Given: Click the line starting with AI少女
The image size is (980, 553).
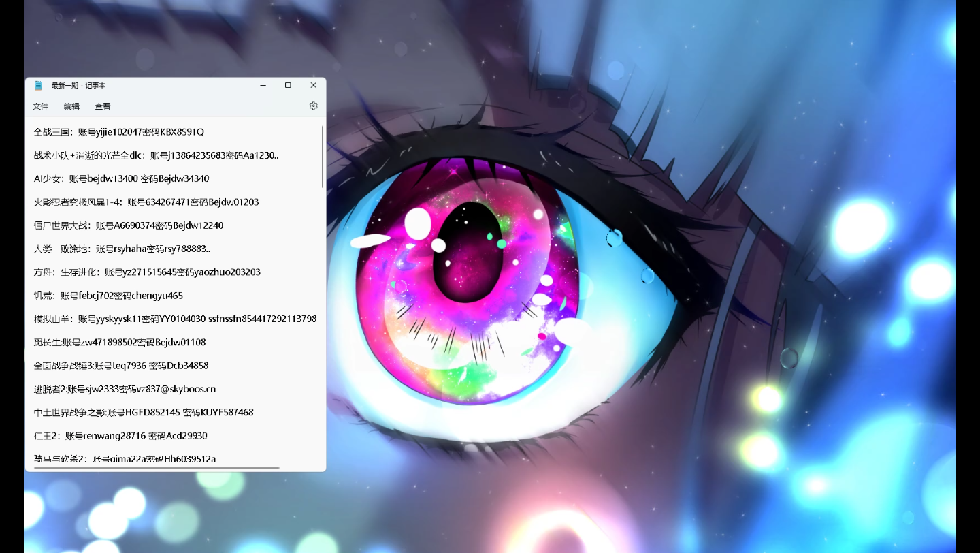Looking at the screenshot, I should coord(121,178).
